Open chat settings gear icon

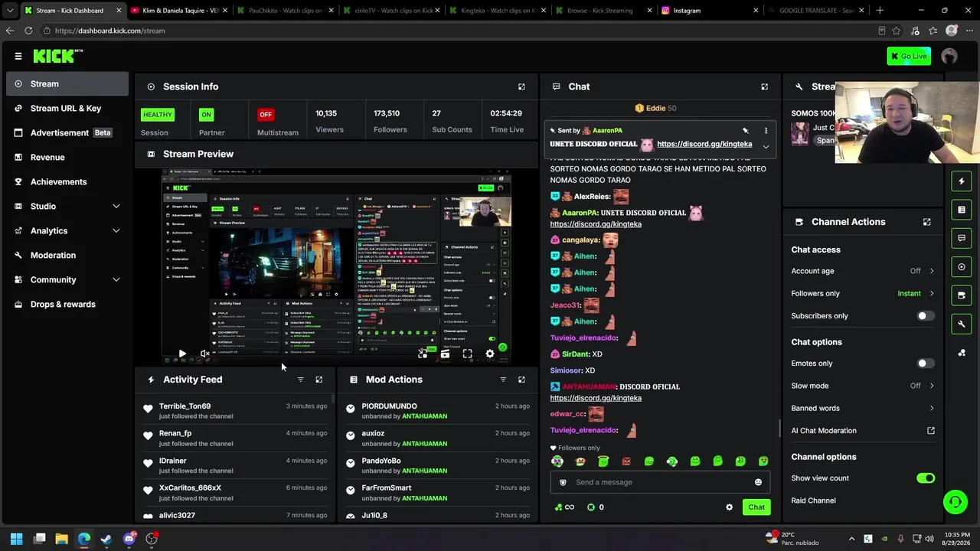(729, 507)
